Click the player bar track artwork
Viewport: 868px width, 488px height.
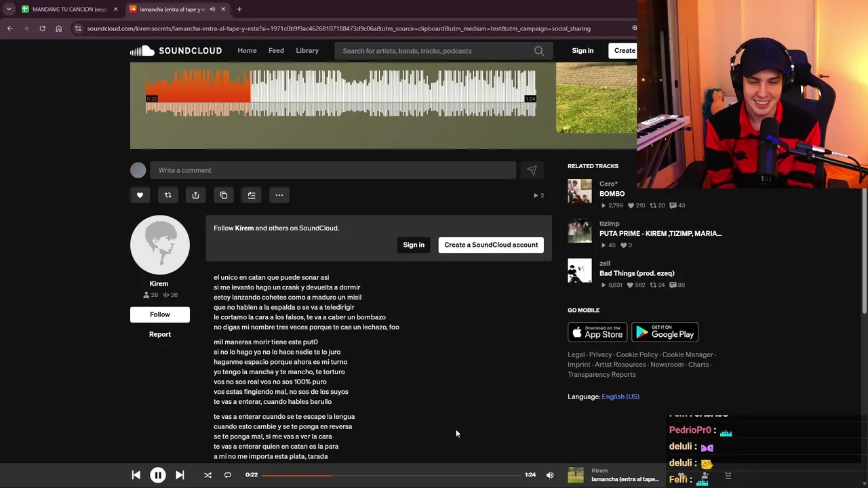(x=576, y=475)
